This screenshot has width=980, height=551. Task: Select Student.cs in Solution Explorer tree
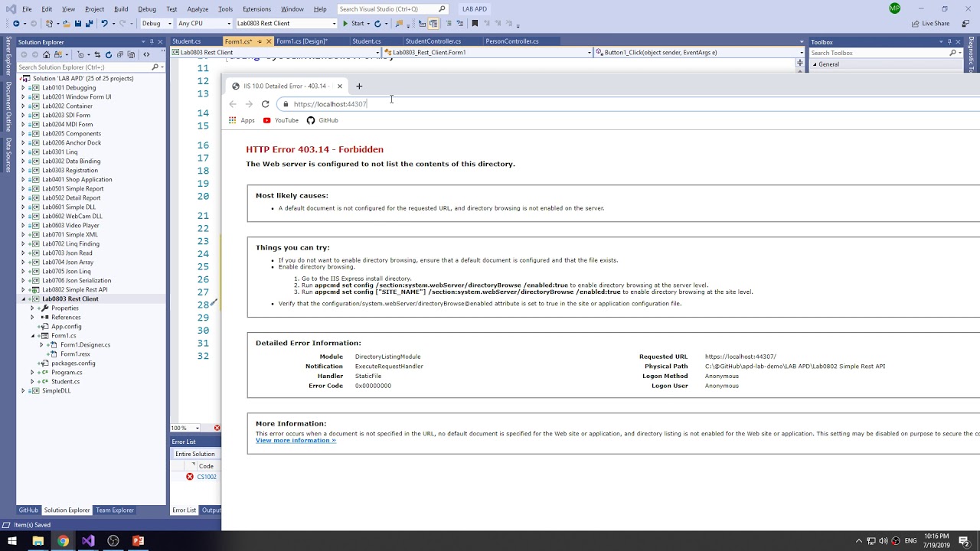click(65, 382)
